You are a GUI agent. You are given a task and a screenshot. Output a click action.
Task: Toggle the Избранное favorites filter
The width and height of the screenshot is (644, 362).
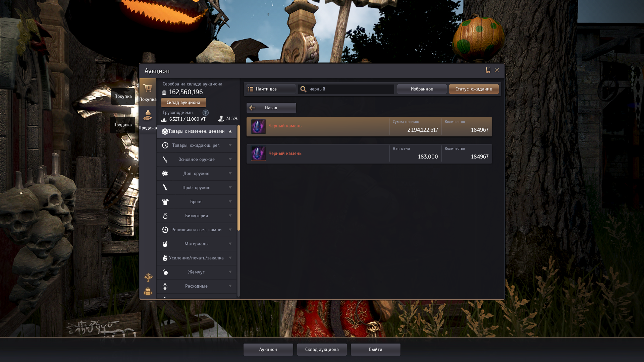422,89
